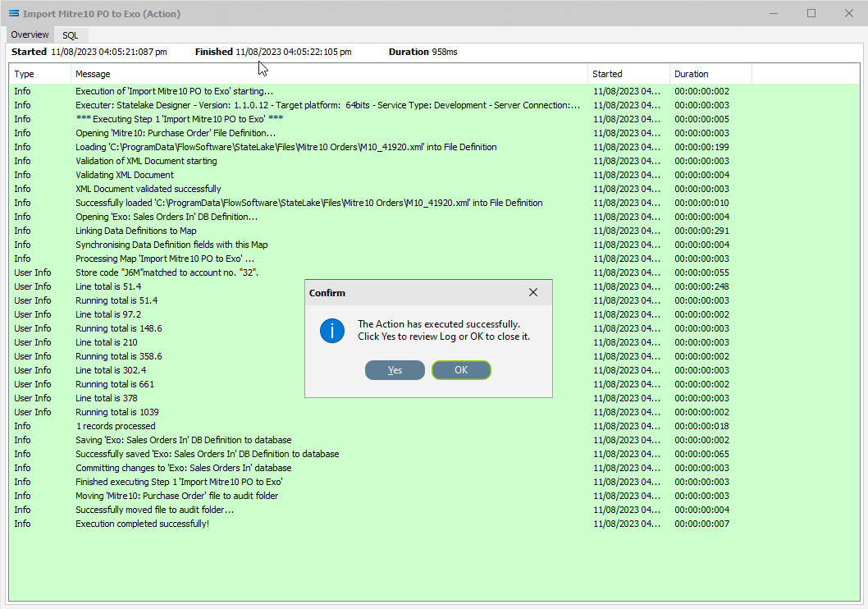Select the 'Finished executing Step 1' row

pos(434,482)
